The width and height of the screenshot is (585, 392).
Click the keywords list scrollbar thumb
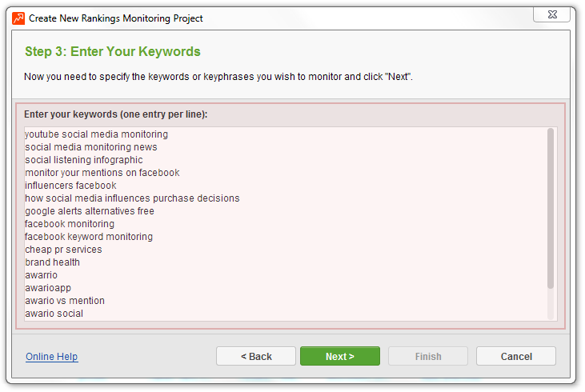(x=551, y=208)
